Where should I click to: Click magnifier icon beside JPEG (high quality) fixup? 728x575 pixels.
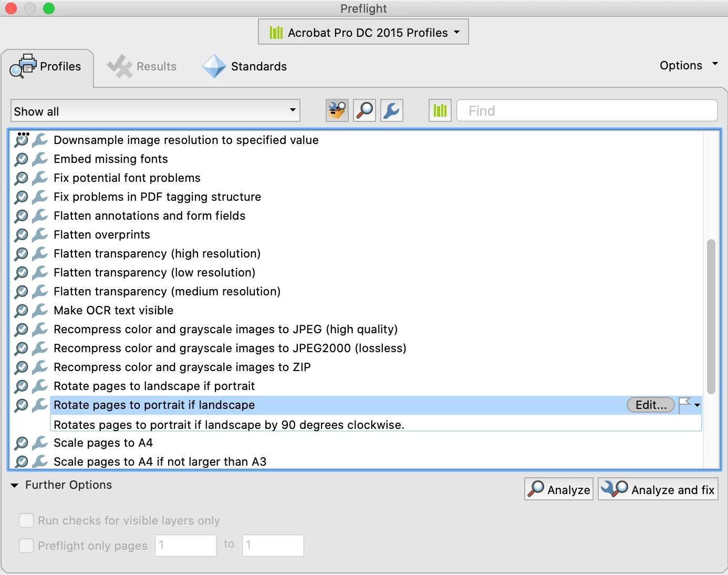click(21, 330)
